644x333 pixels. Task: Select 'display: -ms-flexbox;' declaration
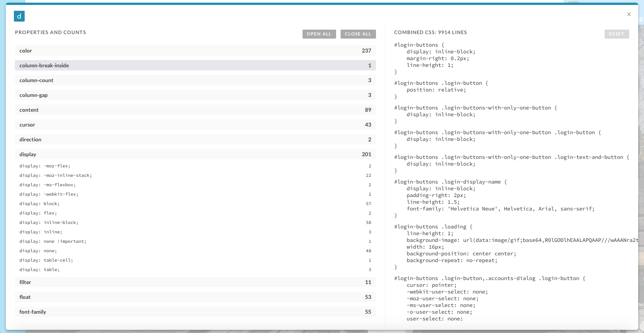[x=48, y=185]
